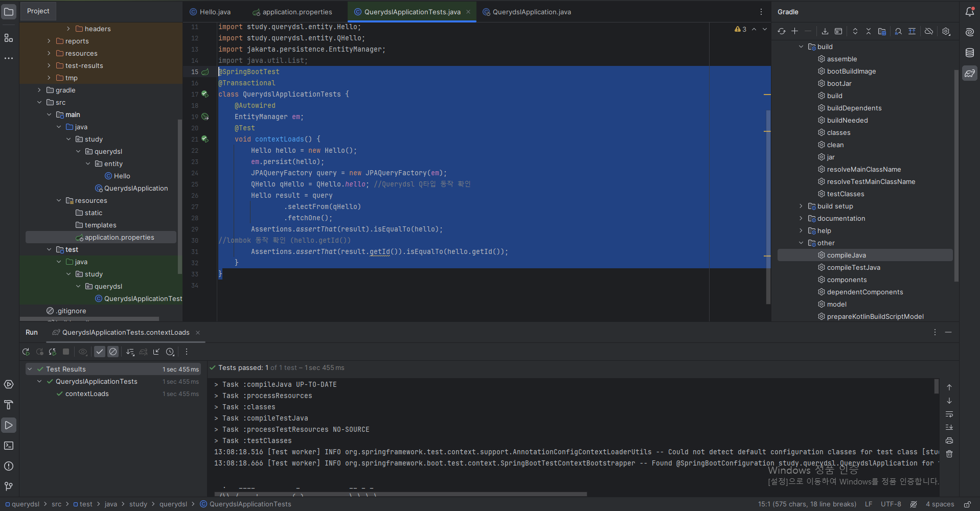Toggle auto-rerun tests icon
This screenshot has width=980, height=511.
pyautogui.click(x=53, y=352)
